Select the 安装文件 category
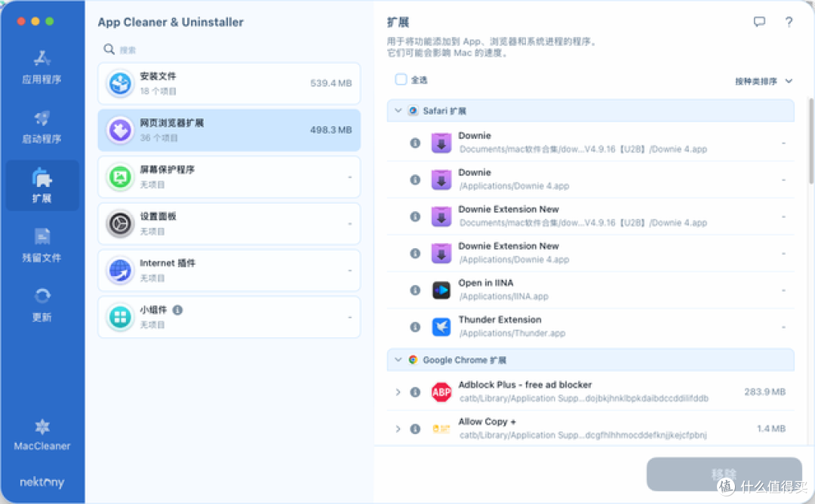Screen dimensions: 815x504 tap(229, 83)
